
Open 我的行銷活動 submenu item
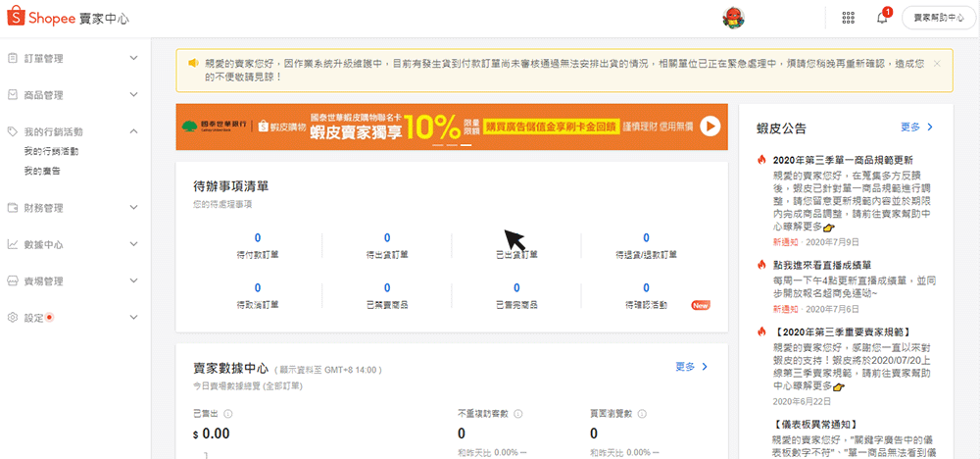[x=51, y=152]
